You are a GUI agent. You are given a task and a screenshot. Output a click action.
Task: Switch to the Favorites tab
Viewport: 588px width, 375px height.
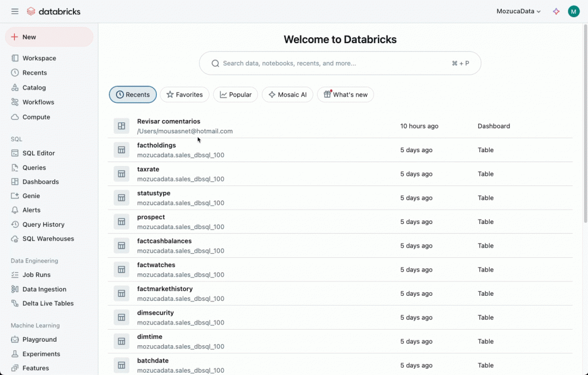point(184,95)
